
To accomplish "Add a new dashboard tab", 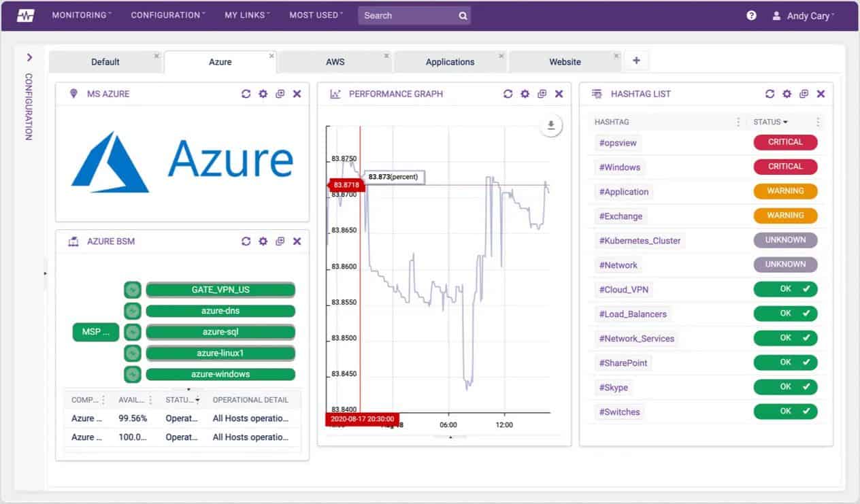I will (636, 61).
